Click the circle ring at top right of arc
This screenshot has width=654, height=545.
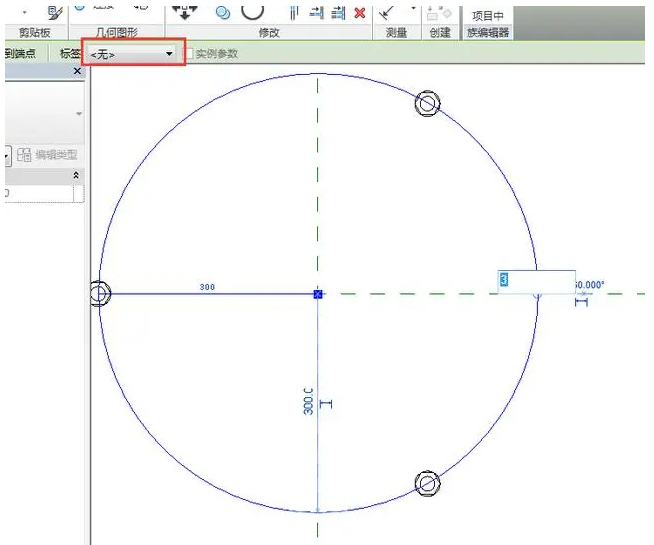click(428, 103)
